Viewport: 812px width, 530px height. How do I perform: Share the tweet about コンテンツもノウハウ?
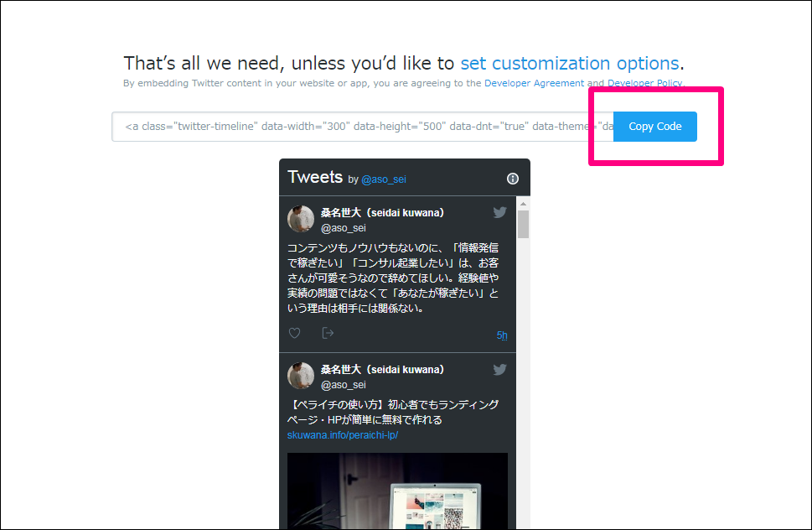(x=328, y=333)
